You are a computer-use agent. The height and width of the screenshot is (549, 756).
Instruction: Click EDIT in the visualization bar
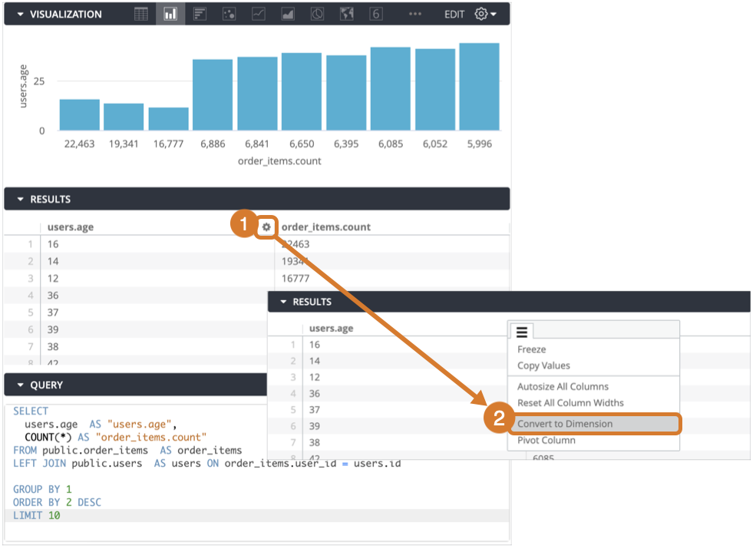point(454,14)
